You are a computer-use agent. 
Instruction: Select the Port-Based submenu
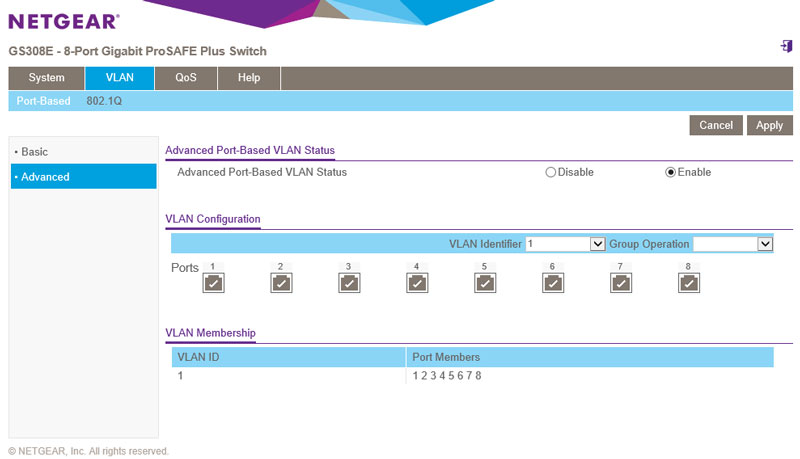pyautogui.click(x=43, y=101)
